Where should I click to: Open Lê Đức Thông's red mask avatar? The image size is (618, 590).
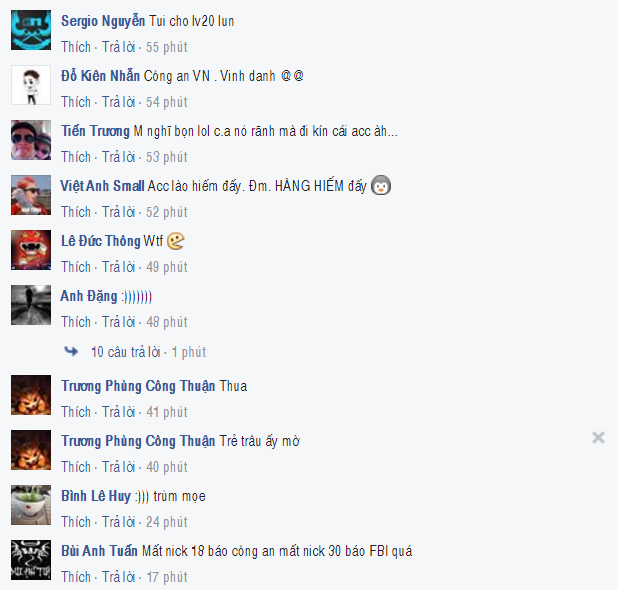(x=31, y=250)
